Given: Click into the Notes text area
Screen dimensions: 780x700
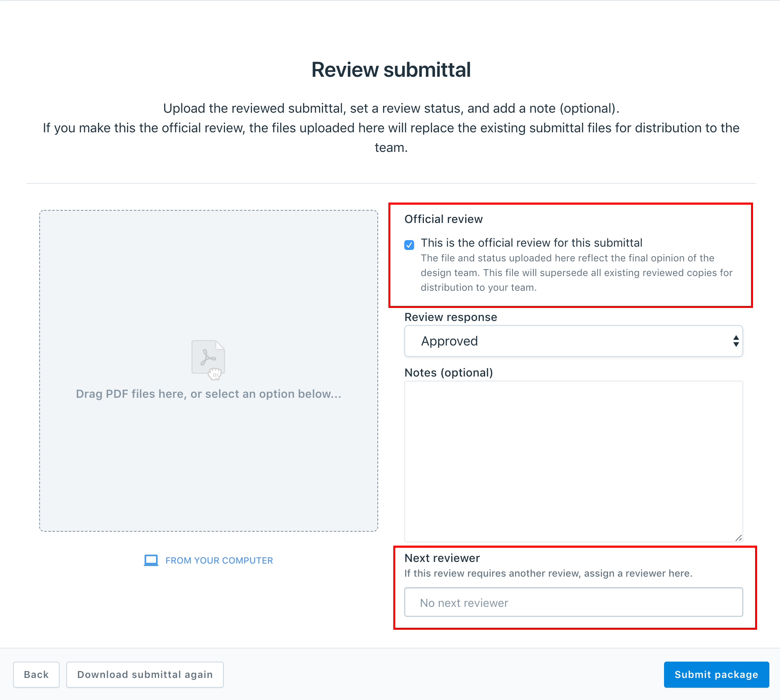Looking at the screenshot, I should 573,461.
